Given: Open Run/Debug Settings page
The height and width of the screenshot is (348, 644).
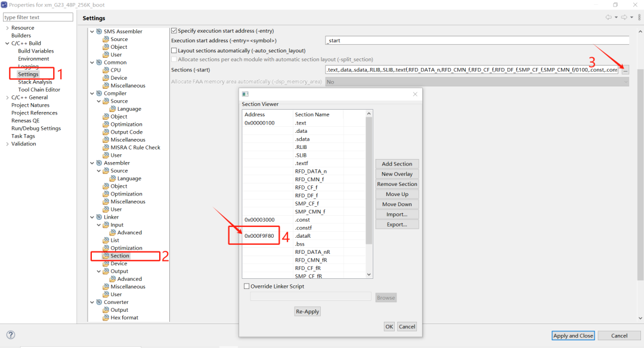Looking at the screenshot, I should click(x=36, y=129).
